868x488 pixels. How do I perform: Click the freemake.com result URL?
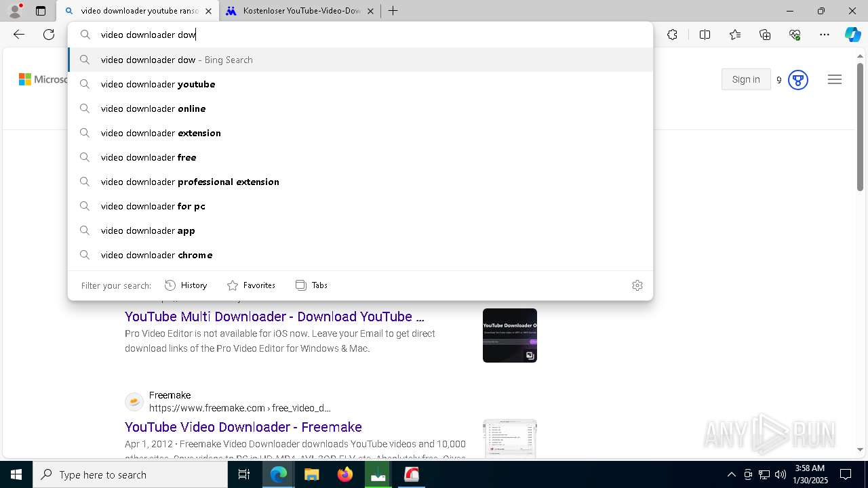(239, 408)
